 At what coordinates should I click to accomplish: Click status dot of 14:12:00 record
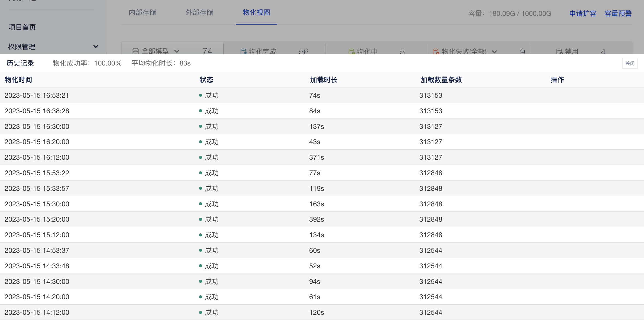[200, 313]
